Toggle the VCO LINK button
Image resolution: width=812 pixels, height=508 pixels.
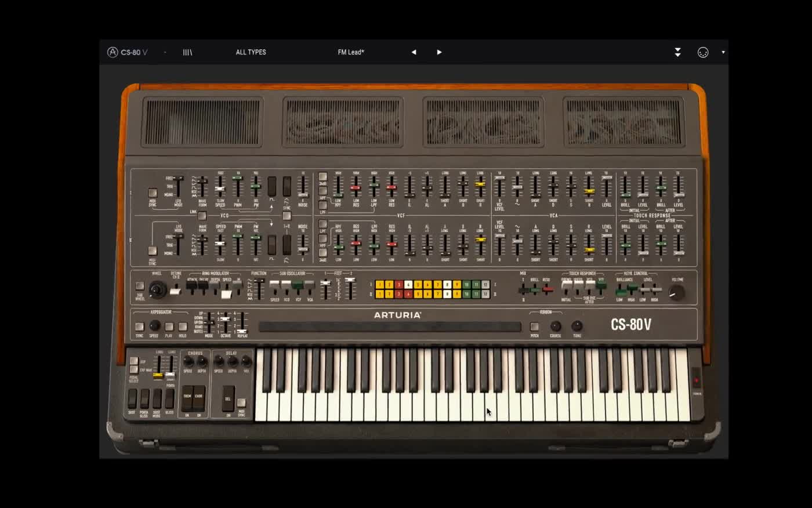[202, 216]
